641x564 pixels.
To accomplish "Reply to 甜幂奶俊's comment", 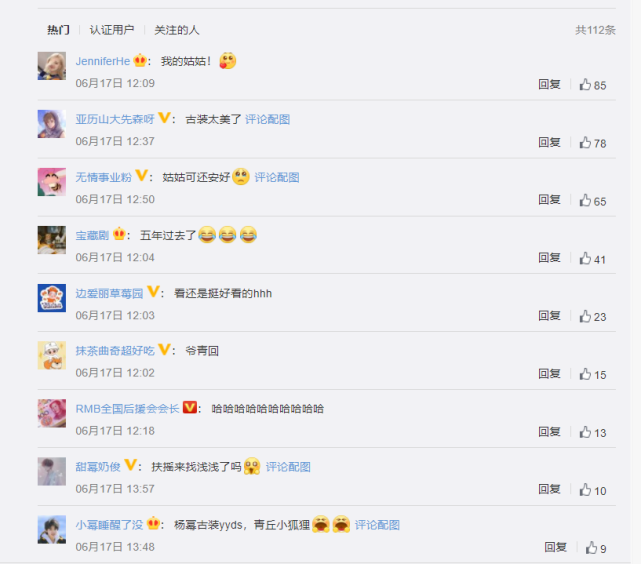I will coord(549,490).
